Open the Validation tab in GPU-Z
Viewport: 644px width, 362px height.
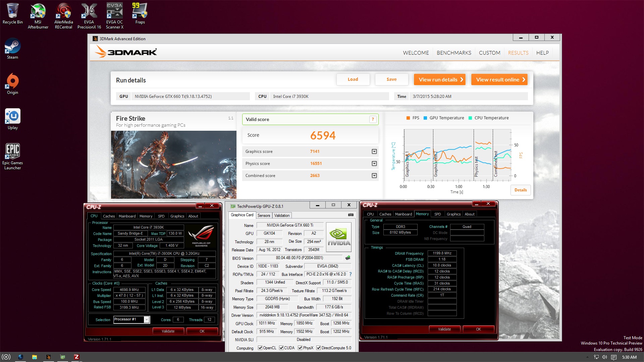pos(282,216)
